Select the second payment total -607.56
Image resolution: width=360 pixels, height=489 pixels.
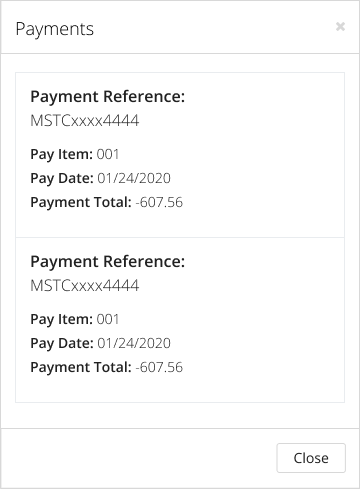[x=159, y=367]
